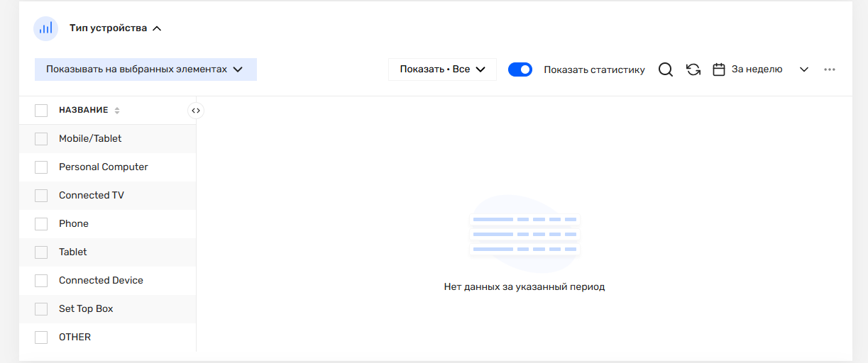This screenshot has width=868, height=363.
Task: Check the Set Top Box checkbox
Action: click(41, 309)
